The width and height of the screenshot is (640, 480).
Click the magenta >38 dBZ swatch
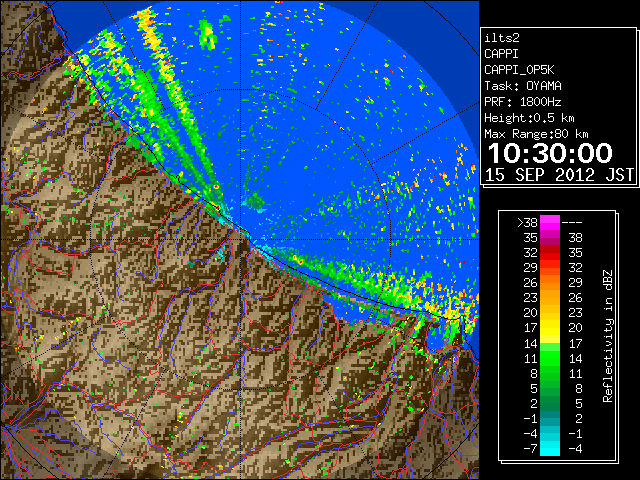[550, 222]
